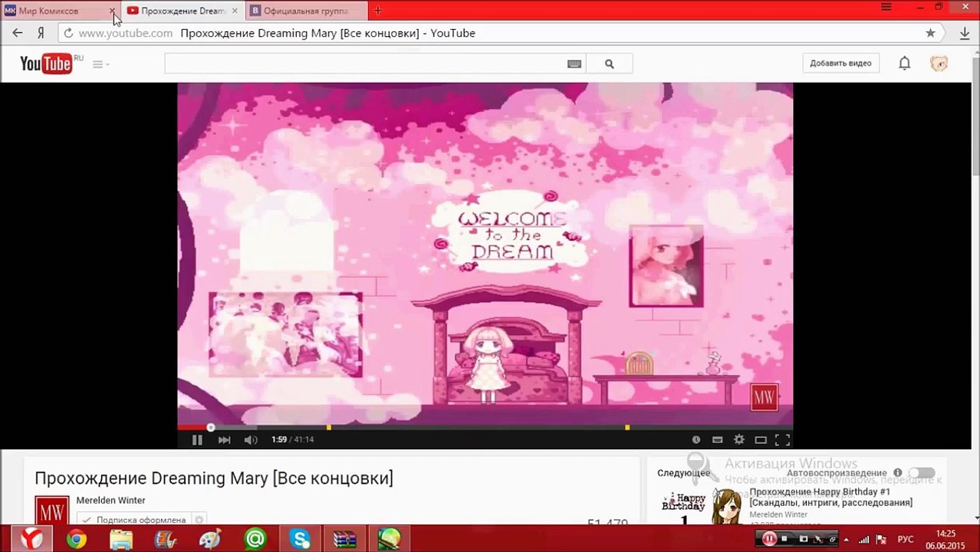
Task: Click the video progress bar scrubber
Action: 211,427
